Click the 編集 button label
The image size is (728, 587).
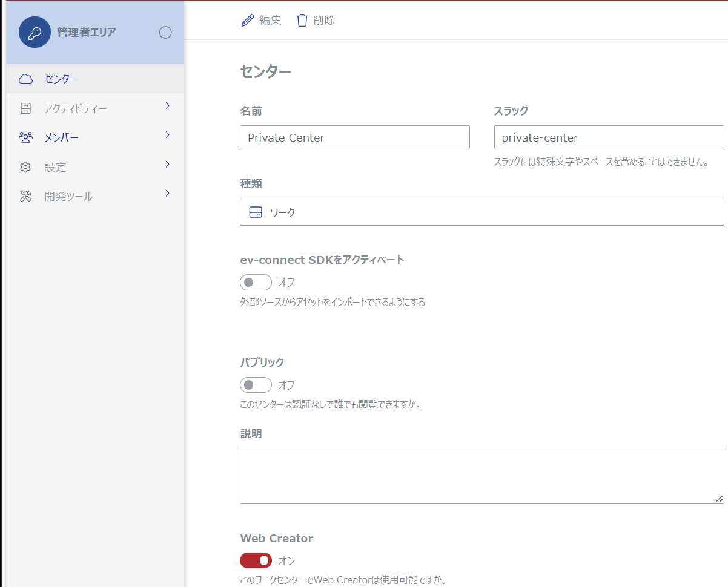(x=270, y=21)
